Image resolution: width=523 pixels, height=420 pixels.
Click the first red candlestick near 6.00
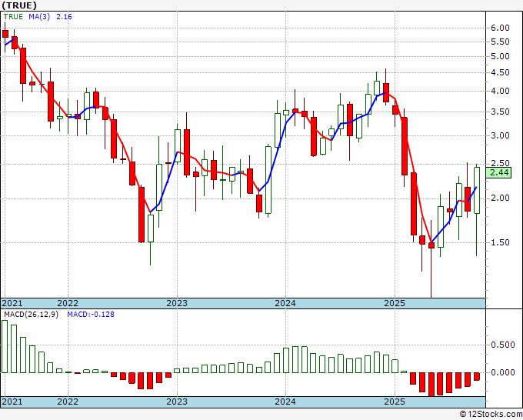click(5, 34)
